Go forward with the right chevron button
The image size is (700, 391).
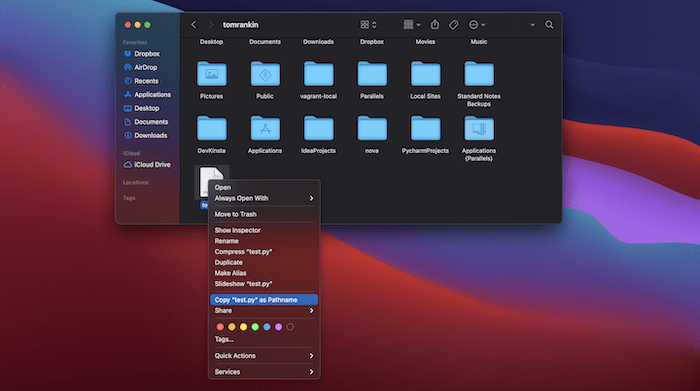pos(211,25)
